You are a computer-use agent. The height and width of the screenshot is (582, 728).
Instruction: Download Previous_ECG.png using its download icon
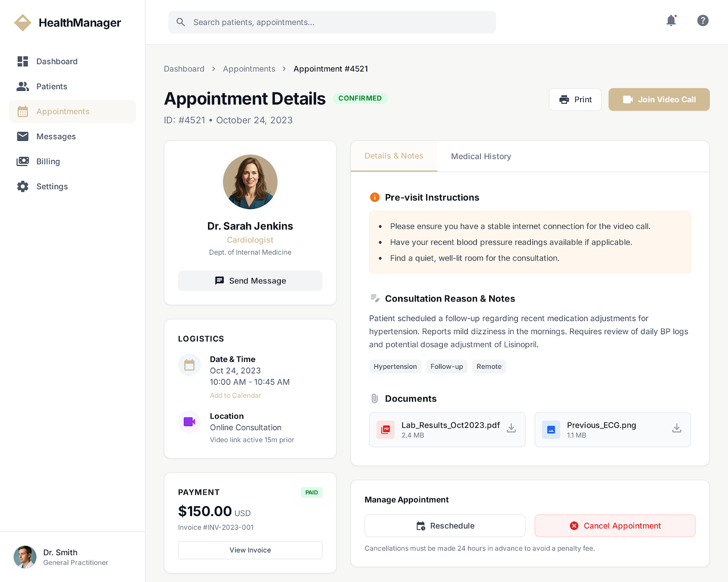(677, 428)
